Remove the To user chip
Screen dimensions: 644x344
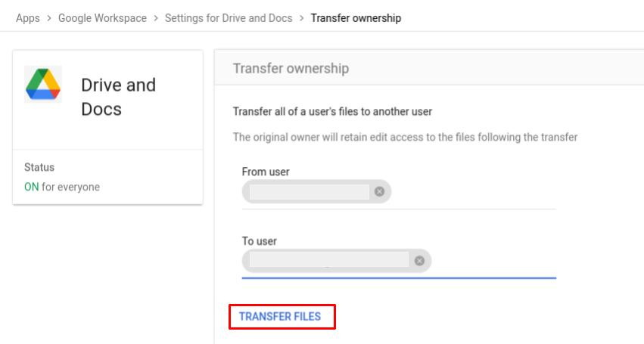coord(419,261)
